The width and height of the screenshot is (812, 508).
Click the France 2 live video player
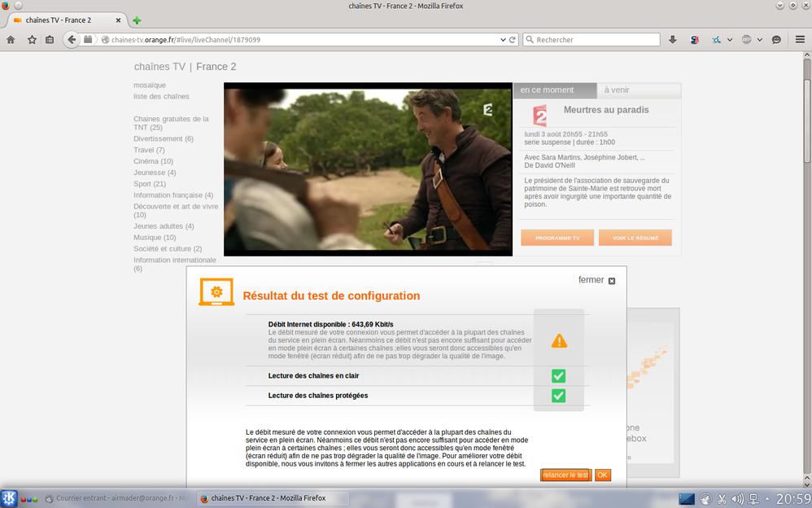click(x=369, y=169)
